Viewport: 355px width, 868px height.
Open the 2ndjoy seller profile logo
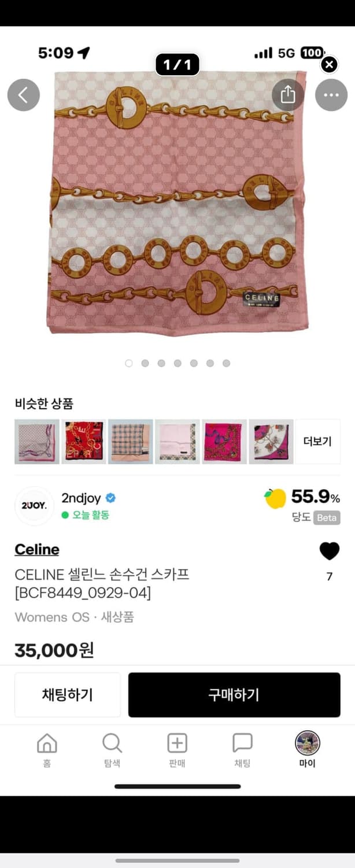tap(34, 506)
